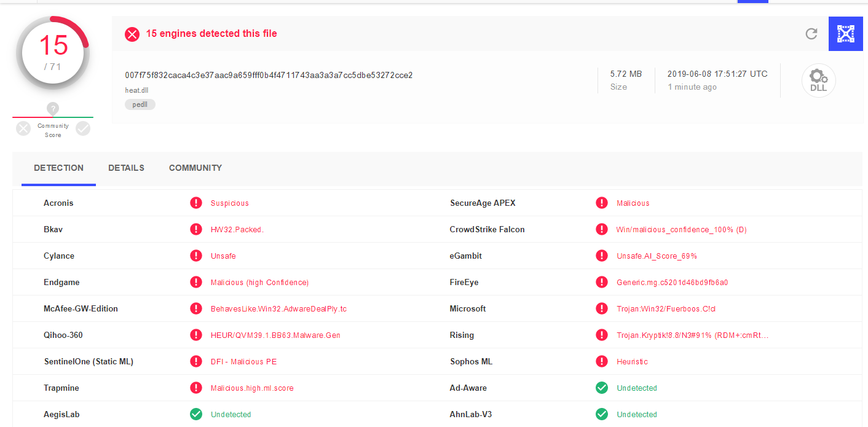Screen dimensions: 868x427
Task: Click the 'SentinelOne (Static ML)' engine name
Action: coord(89,362)
